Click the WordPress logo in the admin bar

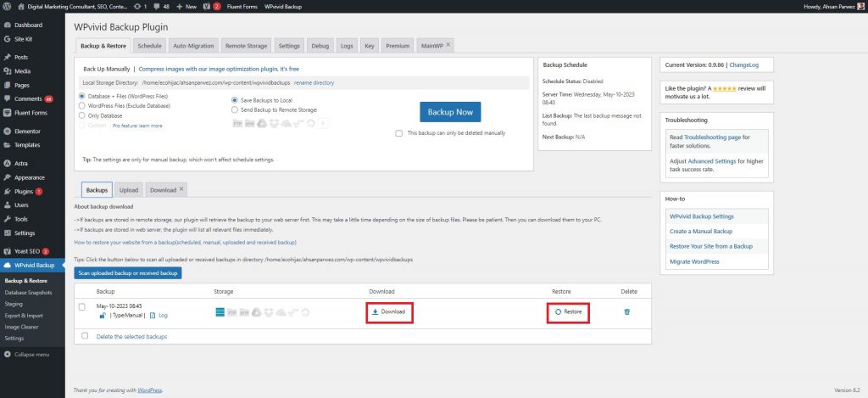[x=7, y=6]
